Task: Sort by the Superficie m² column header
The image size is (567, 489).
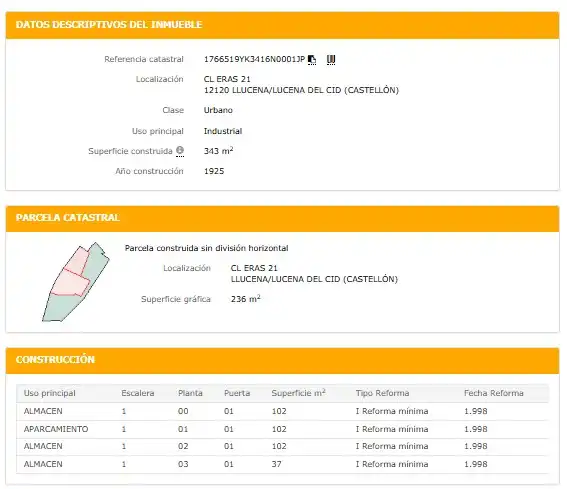Action: (x=299, y=393)
